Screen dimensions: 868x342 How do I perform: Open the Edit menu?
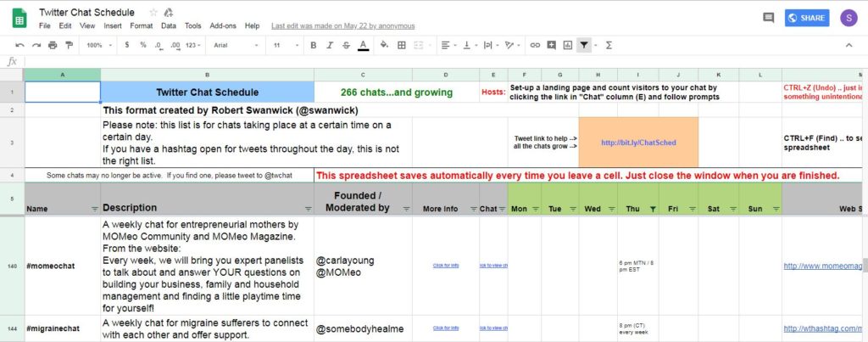pos(65,25)
